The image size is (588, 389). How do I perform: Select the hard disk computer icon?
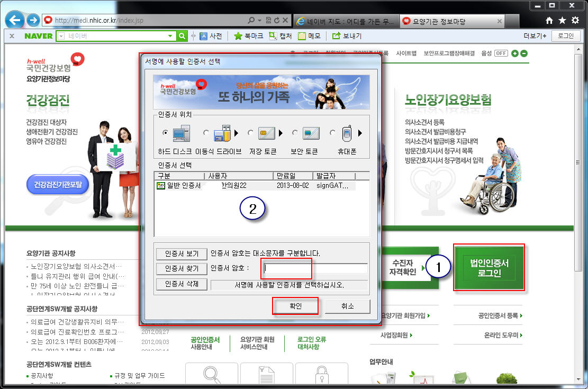tap(182, 133)
